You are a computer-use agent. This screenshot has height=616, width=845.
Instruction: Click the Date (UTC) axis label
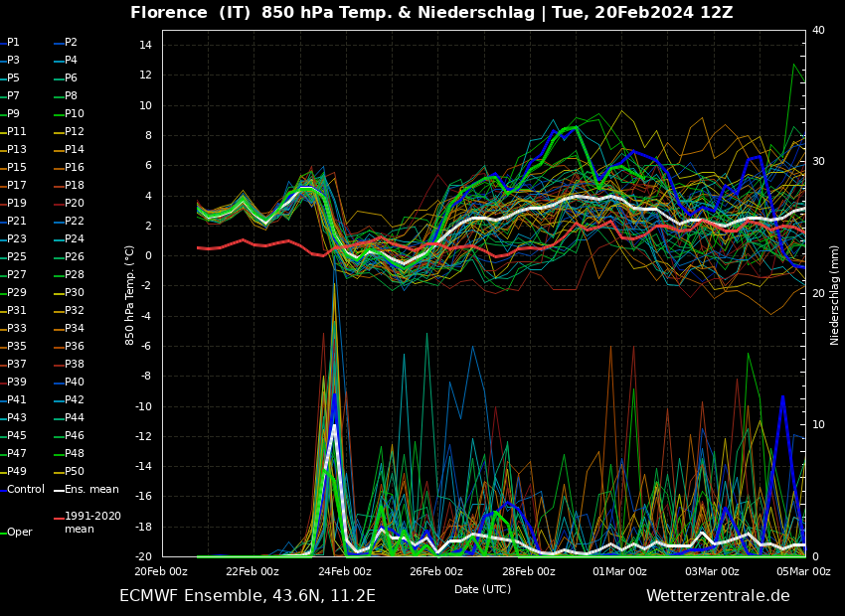[x=482, y=589]
